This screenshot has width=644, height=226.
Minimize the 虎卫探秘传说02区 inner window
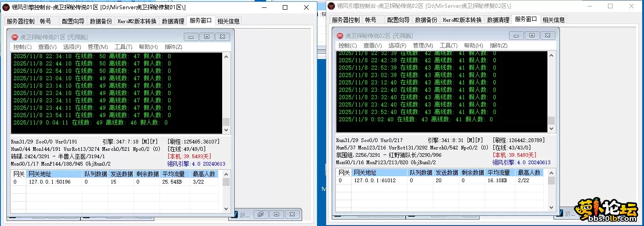tap(516, 36)
